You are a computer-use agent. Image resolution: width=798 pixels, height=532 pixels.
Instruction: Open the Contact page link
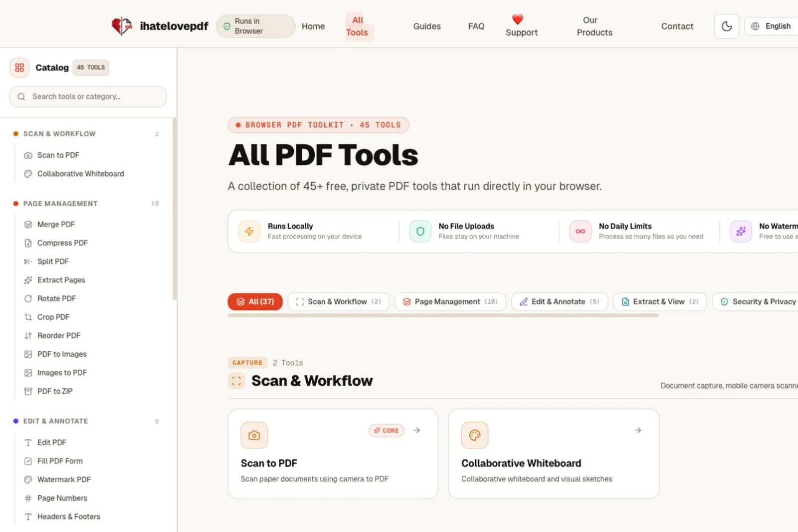coord(677,26)
